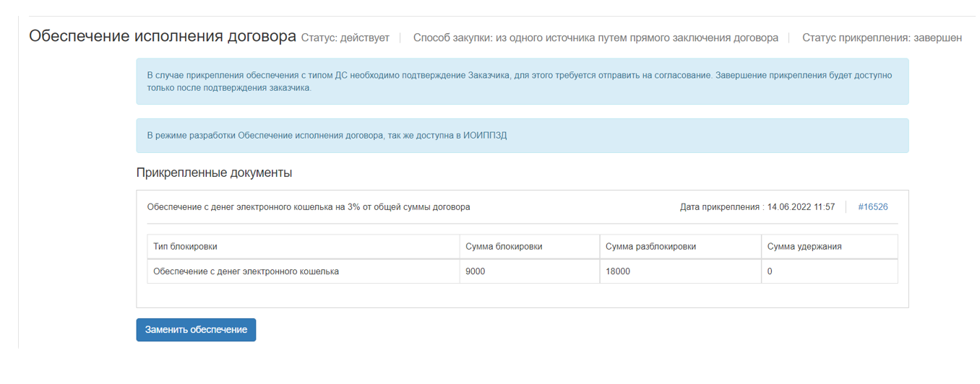Select the table cell "Обеспечение с денег электронного кошелька"
Image resolution: width=980 pixels, height=384 pixels.
tap(246, 272)
